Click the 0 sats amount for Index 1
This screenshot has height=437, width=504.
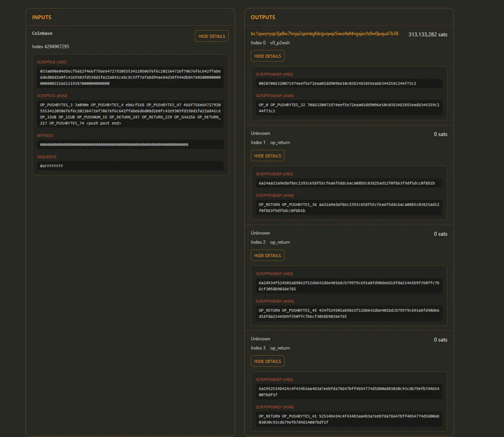click(440, 134)
